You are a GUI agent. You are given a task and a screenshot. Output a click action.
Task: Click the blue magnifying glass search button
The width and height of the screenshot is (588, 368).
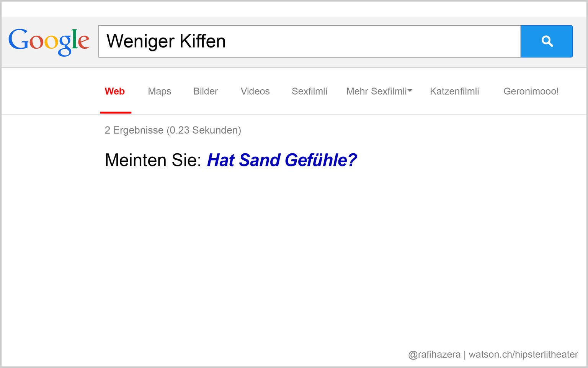(546, 41)
